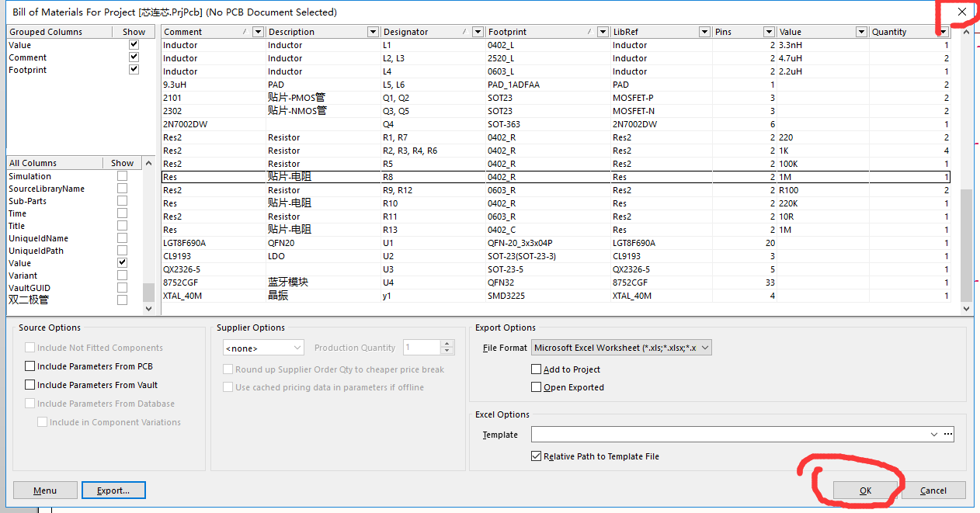The width and height of the screenshot is (980, 513).
Task: Click the R100 value cell
Action: point(822,190)
